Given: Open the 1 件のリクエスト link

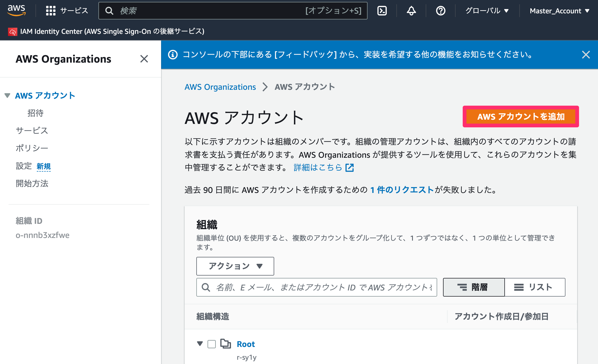Looking at the screenshot, I should [x=402, y=190].
